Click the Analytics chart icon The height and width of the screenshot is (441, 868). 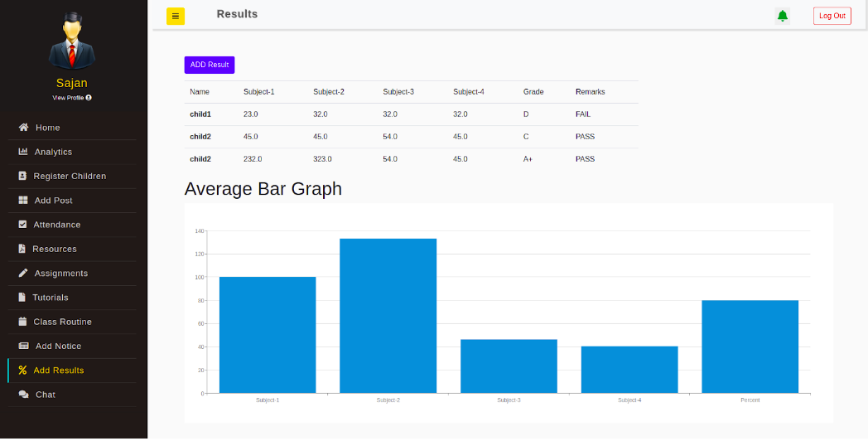[x=23, y=152]
